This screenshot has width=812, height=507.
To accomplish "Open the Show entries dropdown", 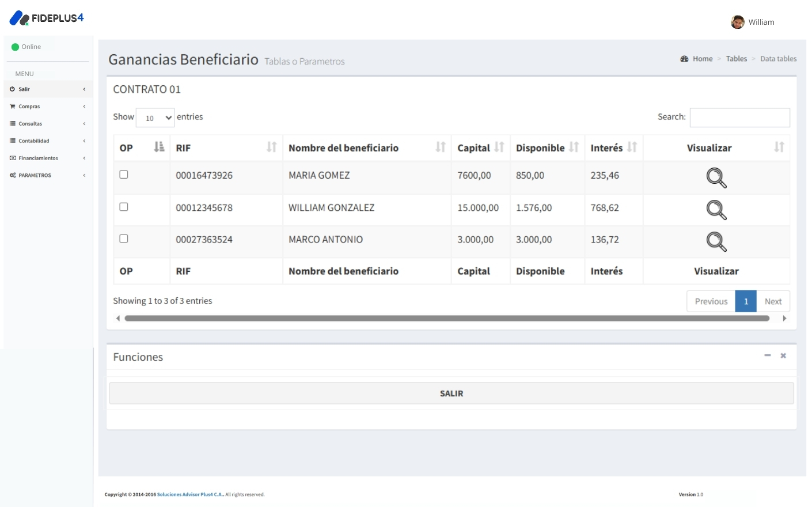I will [154, 118].
